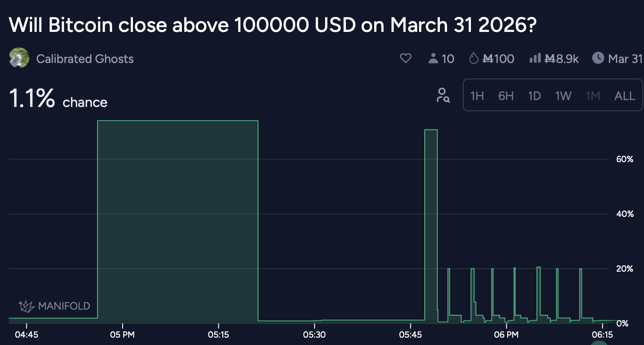Screen dimensions: 644x345
Task: Click the close date clock icon
Action: 598,58
